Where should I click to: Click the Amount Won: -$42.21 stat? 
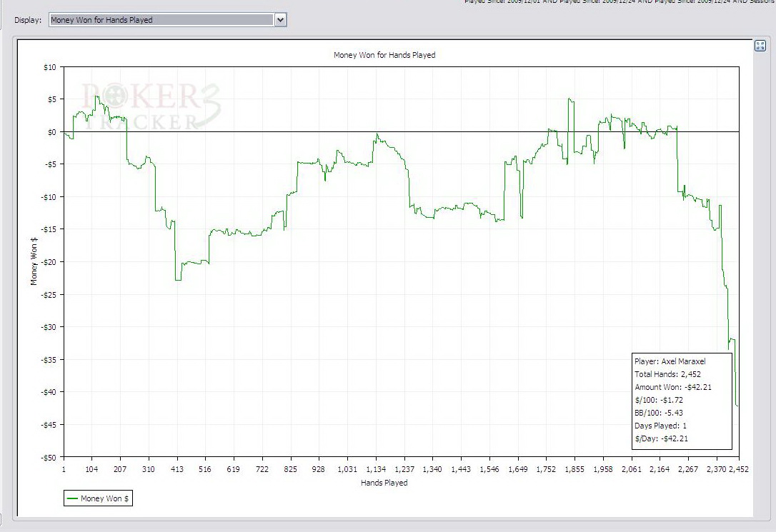[x=673, y=387]
